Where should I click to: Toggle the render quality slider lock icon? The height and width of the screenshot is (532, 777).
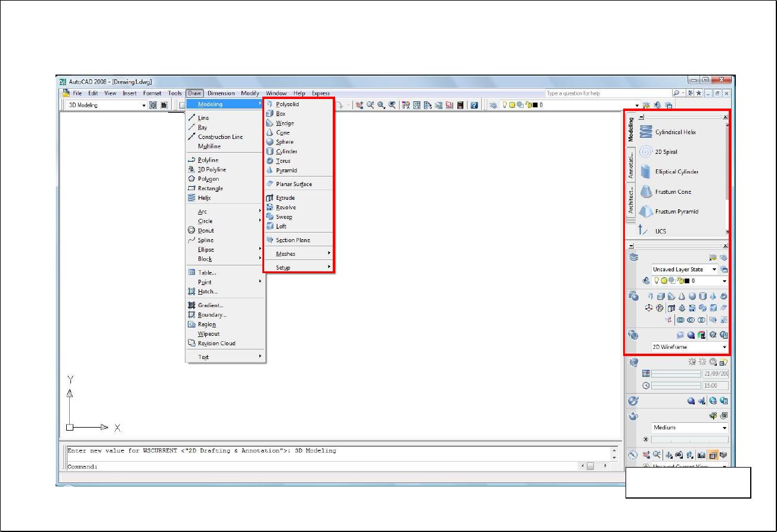coord(645,439)
